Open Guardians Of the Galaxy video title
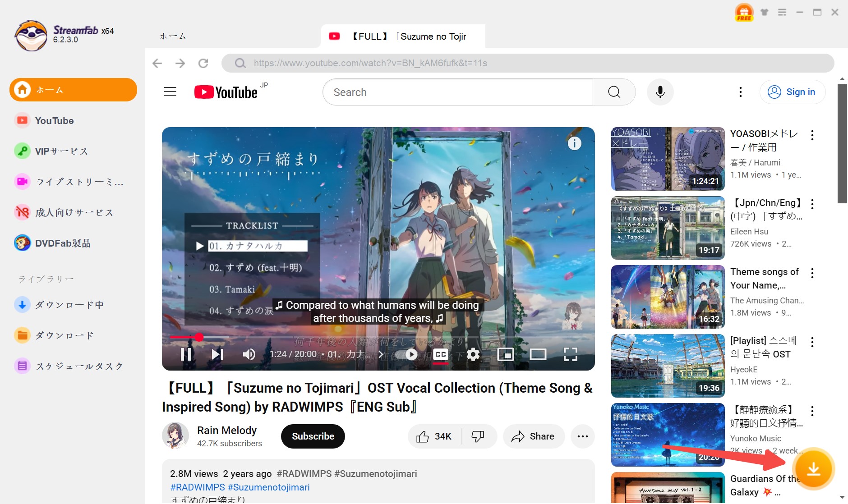The width and height of the screenshot is (848, 504). [765, 485]
